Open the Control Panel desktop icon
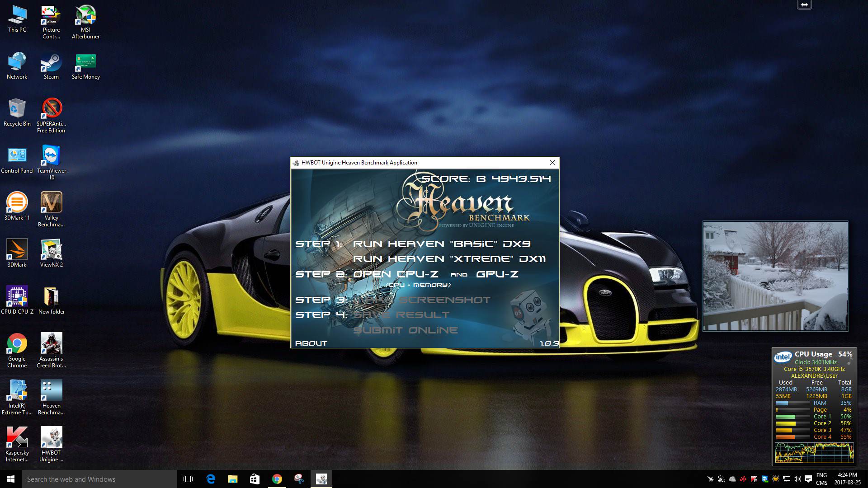 (17, 160)
